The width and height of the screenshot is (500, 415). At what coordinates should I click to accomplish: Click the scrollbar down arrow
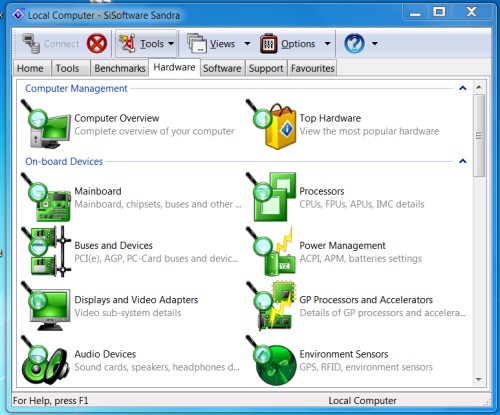coord(479,380)
